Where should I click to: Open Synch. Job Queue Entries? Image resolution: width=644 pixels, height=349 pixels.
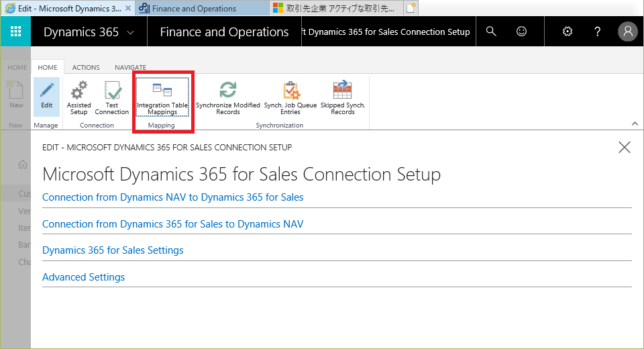tap(290, 98)
